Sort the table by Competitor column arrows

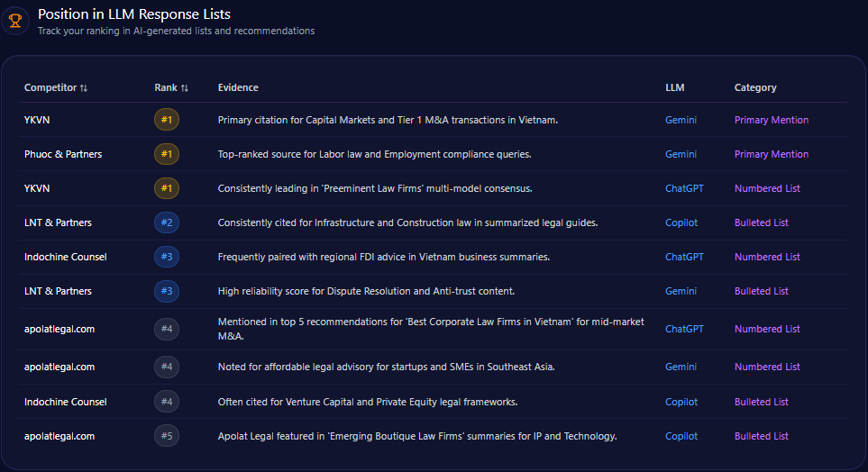click(84, 88)
